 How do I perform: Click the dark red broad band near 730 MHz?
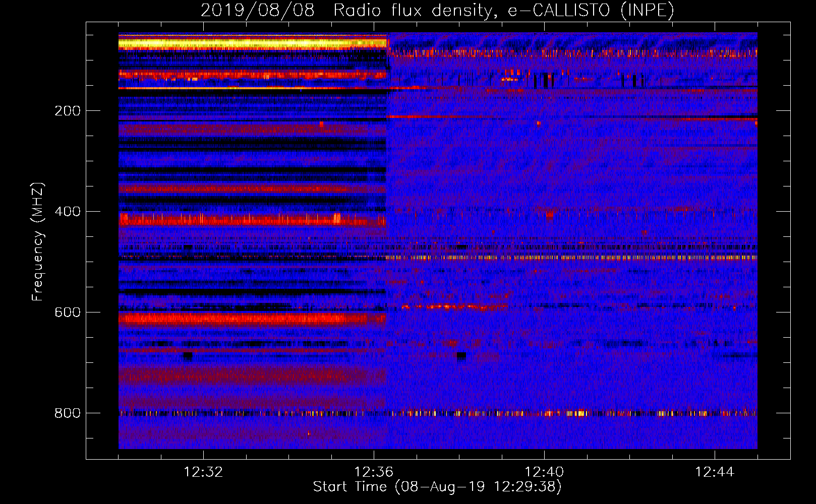click(x=252, y=375)
